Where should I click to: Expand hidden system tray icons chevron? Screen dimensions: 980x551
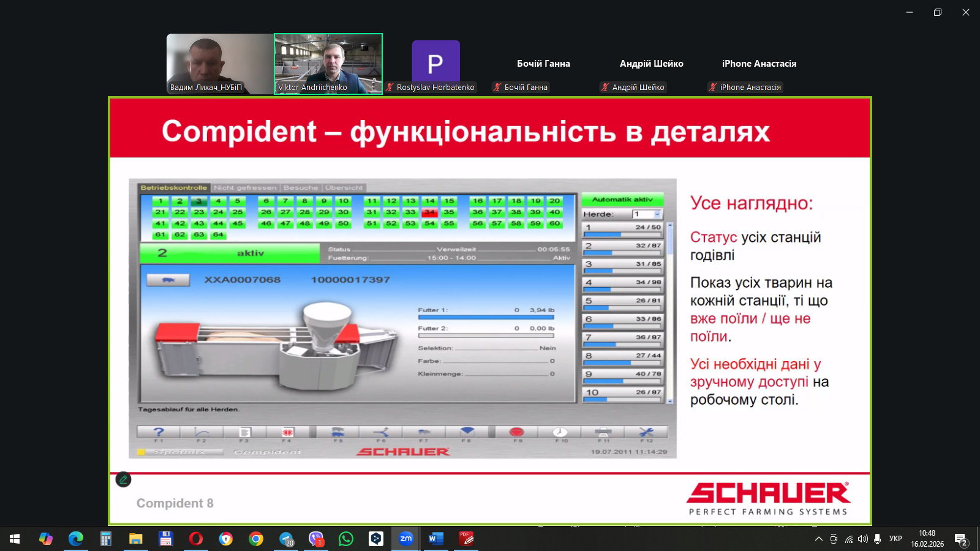pos(818,539)
